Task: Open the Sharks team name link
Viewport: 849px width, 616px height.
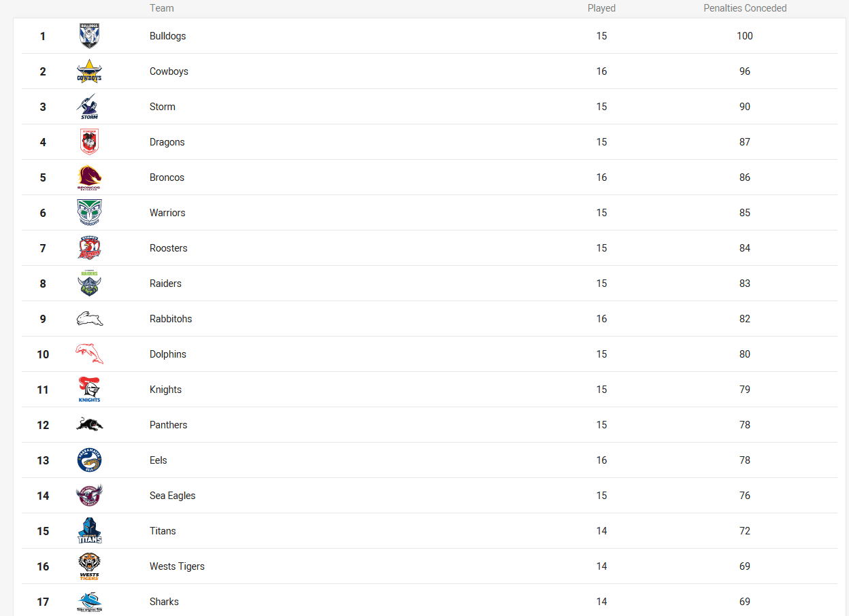Action: 164,602
